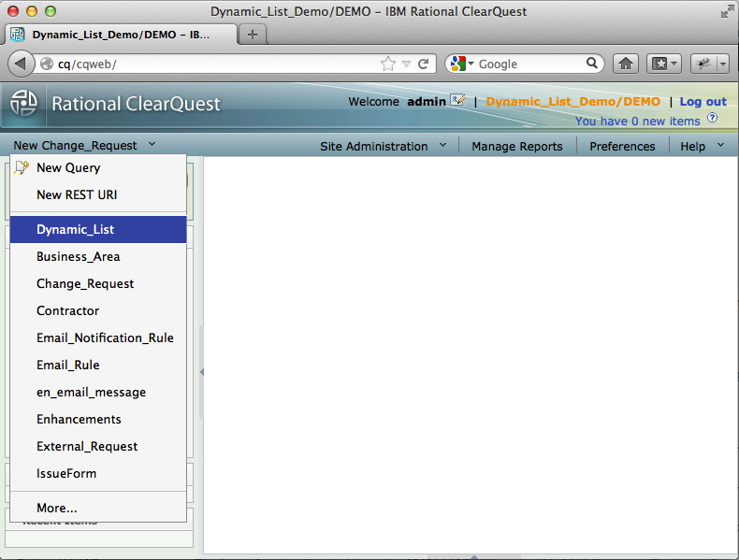Open a new browser tab with plus
This screenshot has height=560, width=739.
point(253,35)
